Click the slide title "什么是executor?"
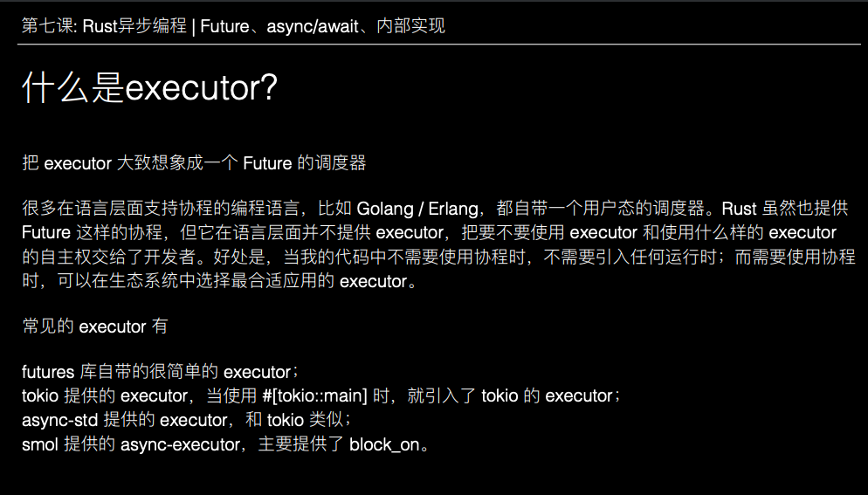 click(x=149, y=89)
